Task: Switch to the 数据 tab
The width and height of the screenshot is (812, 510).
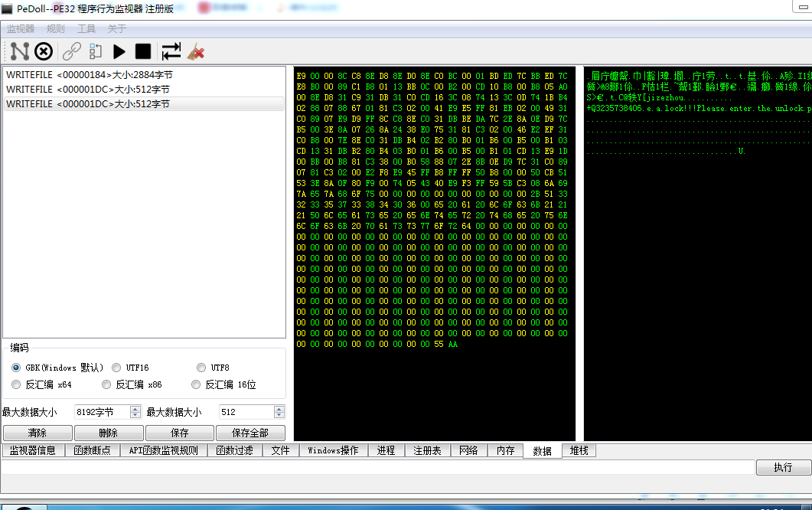Action: point(542,451)
